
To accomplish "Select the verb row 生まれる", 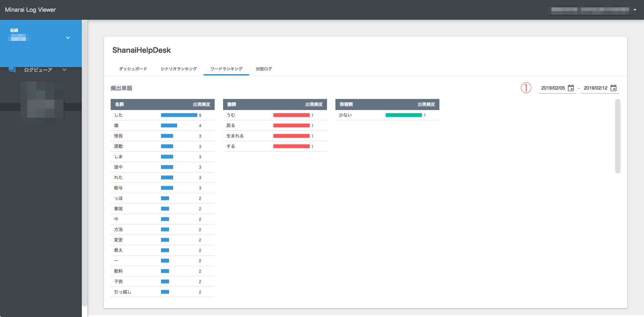I will [275, 136].
